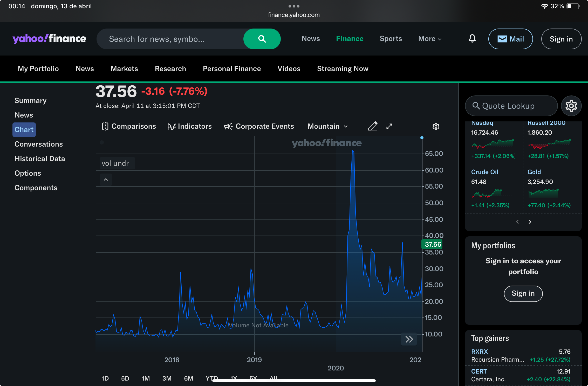Open notifications bell icon
588x386 pixels.
tap(472, 39)
